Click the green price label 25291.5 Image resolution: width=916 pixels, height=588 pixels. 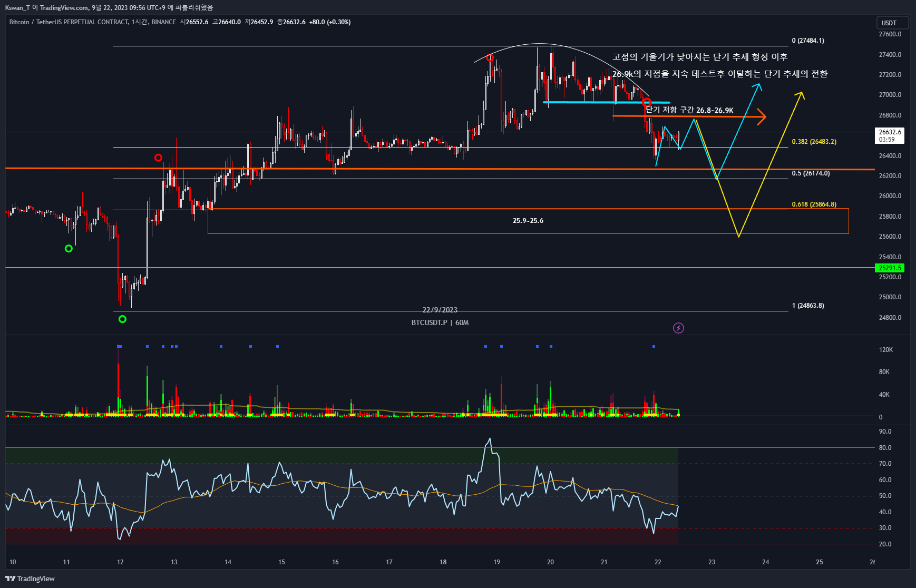[x=890, y=268]
